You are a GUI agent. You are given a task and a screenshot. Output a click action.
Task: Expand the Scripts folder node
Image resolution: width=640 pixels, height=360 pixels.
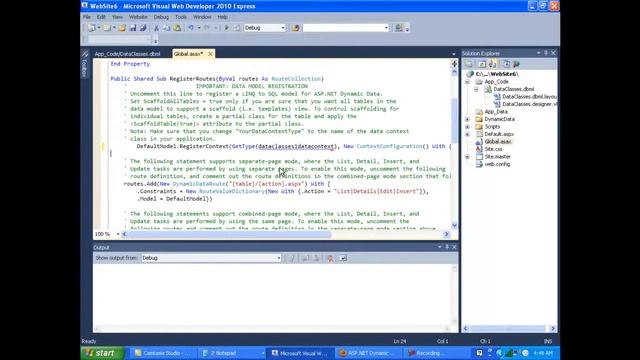point(467,127)
